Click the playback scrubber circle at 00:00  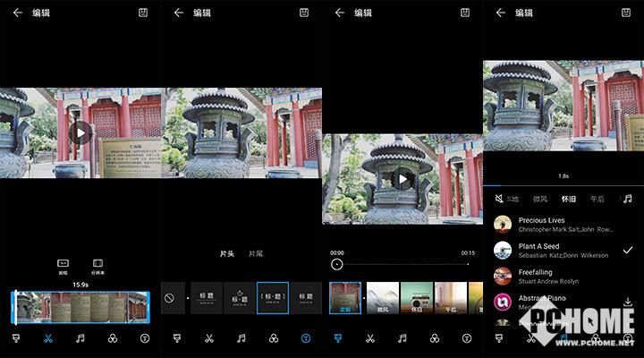click(x=337, y=264)
